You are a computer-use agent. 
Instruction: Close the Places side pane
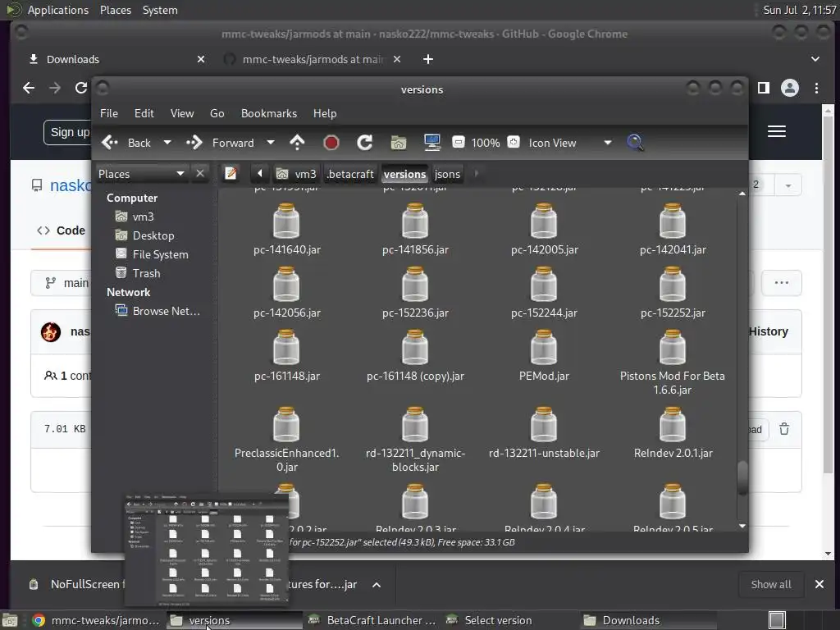[x=199, y=174]
